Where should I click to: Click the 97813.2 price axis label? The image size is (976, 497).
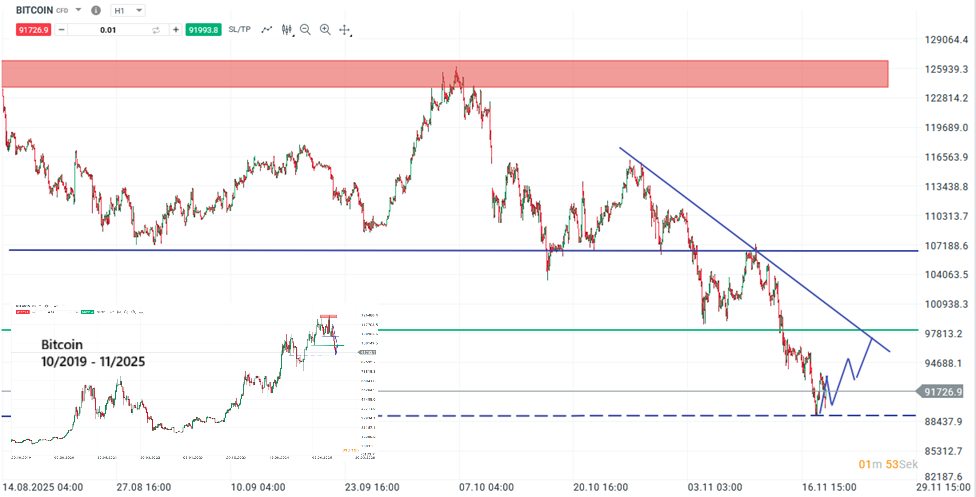click(x=946, y=334)
